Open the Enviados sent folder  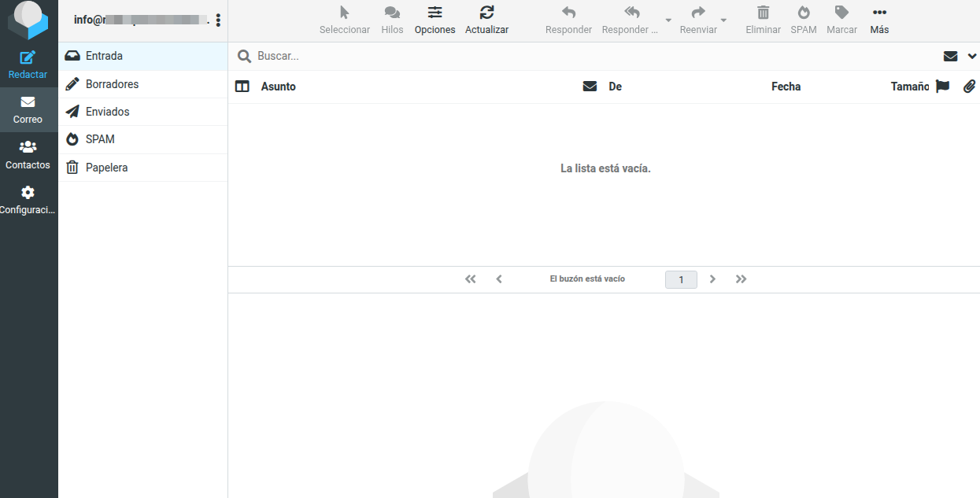coord(143,112)
